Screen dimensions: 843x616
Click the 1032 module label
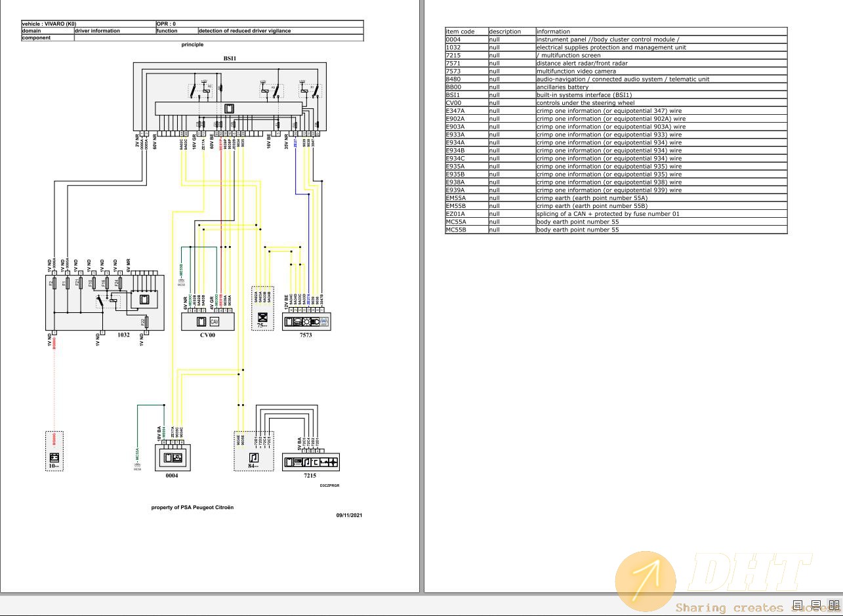(123, 335)
